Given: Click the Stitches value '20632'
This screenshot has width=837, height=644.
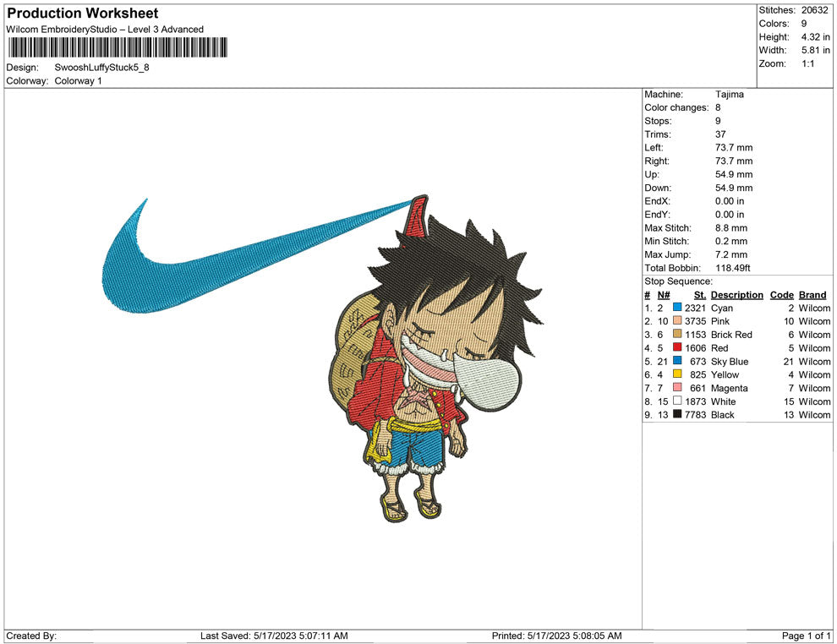Looking at the screenshot, I should point(814,10).
